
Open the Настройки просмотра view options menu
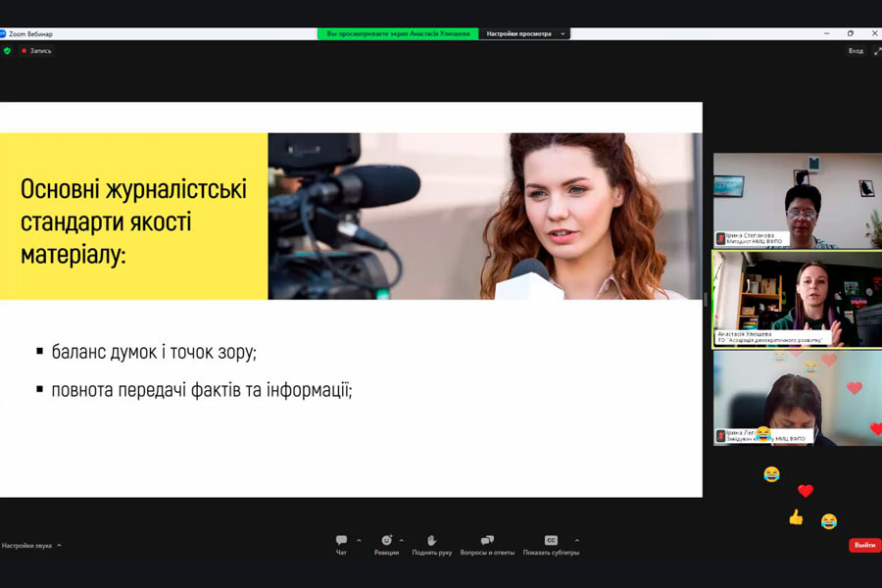click(524, 33)
